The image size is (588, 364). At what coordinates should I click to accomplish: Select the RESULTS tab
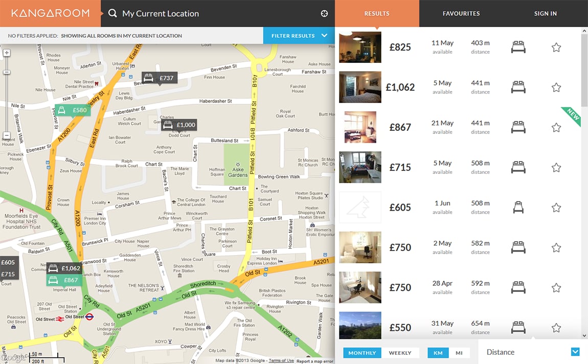377,13
